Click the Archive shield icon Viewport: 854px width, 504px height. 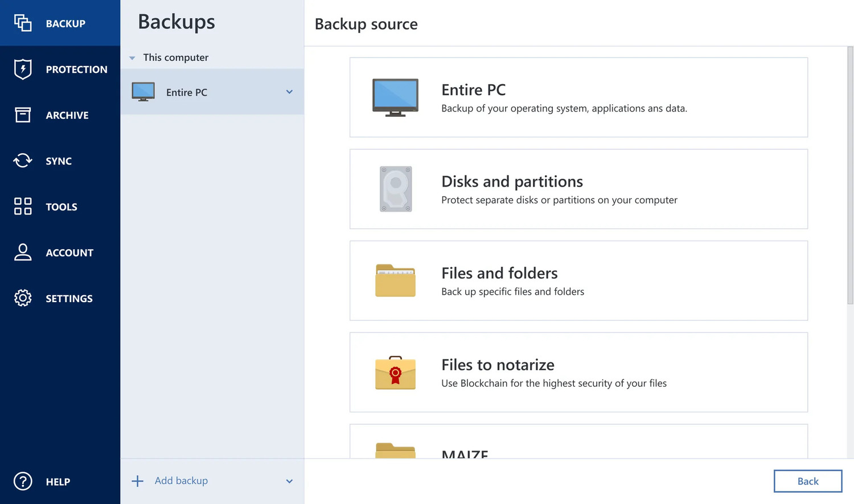pos(23,115)
